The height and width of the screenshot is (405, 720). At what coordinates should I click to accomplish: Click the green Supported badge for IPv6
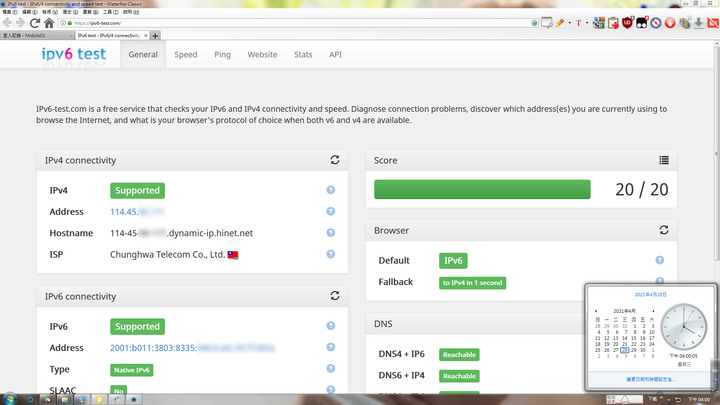point(137,326)
